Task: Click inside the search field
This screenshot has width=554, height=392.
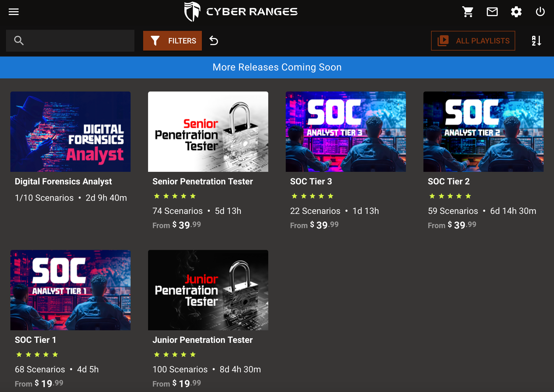Action: 78,41
